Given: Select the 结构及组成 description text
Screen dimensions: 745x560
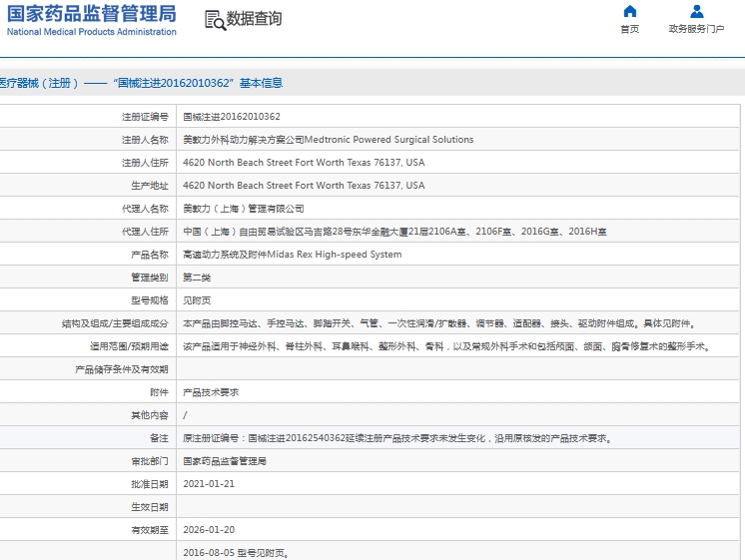Looking at the screenshot, I should tap(439, 323).
